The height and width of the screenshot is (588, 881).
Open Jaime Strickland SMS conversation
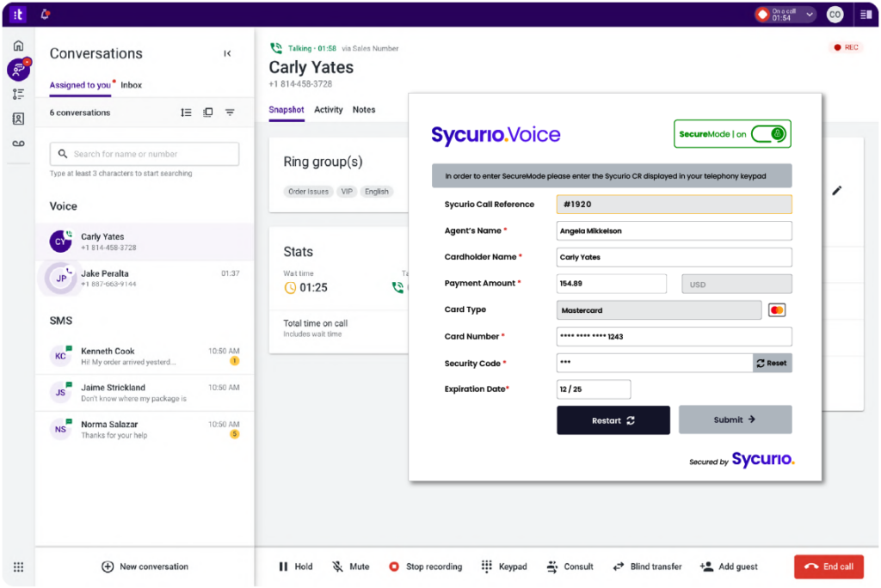coord(145,393)
